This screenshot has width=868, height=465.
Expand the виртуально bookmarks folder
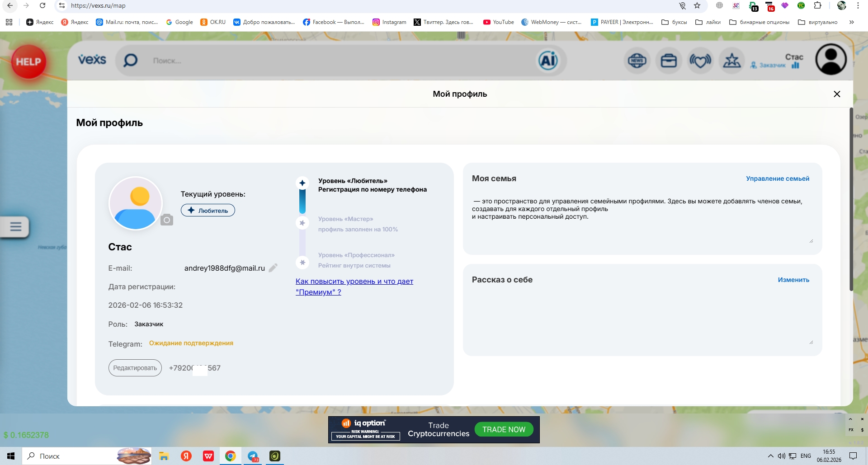818,22
